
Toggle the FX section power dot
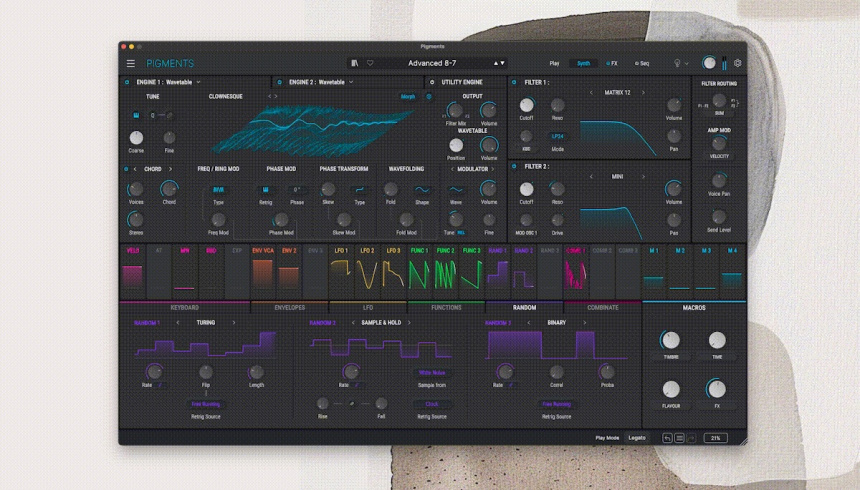608,64
